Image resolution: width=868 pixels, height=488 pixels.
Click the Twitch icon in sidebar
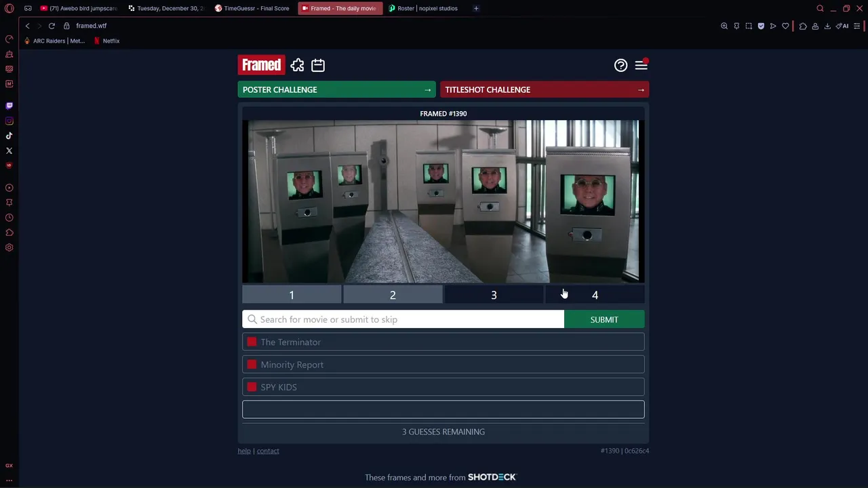[9, 106]
